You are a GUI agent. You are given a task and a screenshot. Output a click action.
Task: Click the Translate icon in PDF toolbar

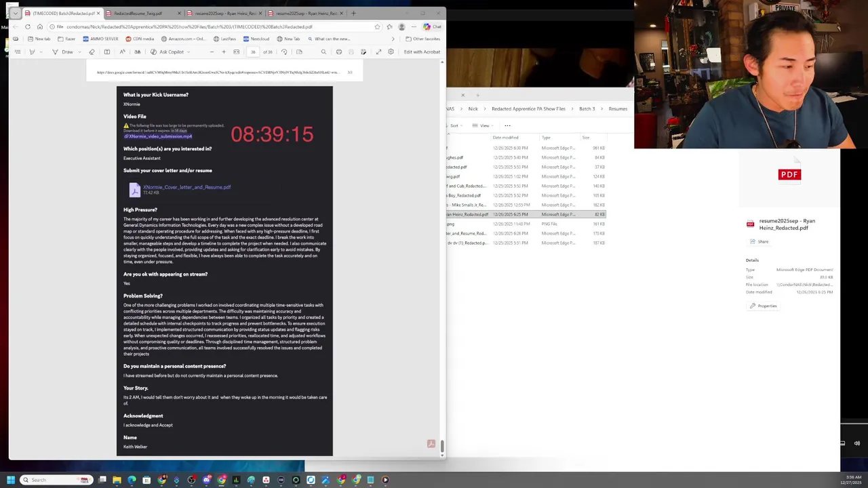137,52
